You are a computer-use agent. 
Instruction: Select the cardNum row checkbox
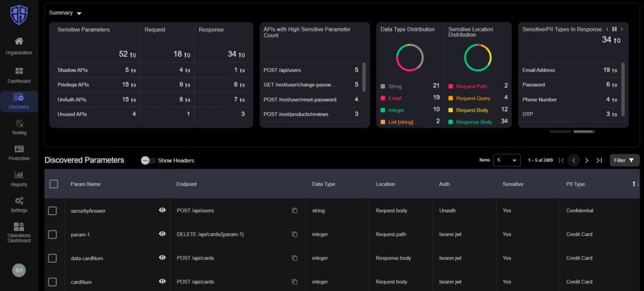coord(52,282)
